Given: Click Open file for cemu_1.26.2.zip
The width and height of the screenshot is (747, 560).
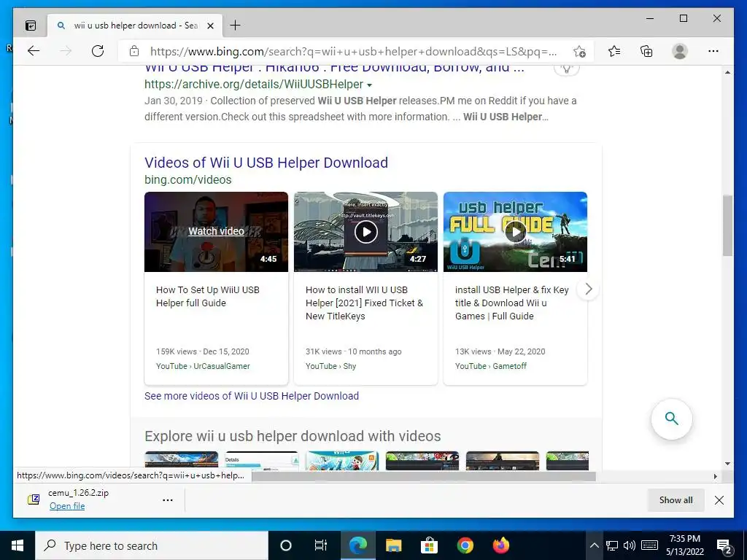Looking at the screenshot, I should pyautogui.click(x=67, y=506).
